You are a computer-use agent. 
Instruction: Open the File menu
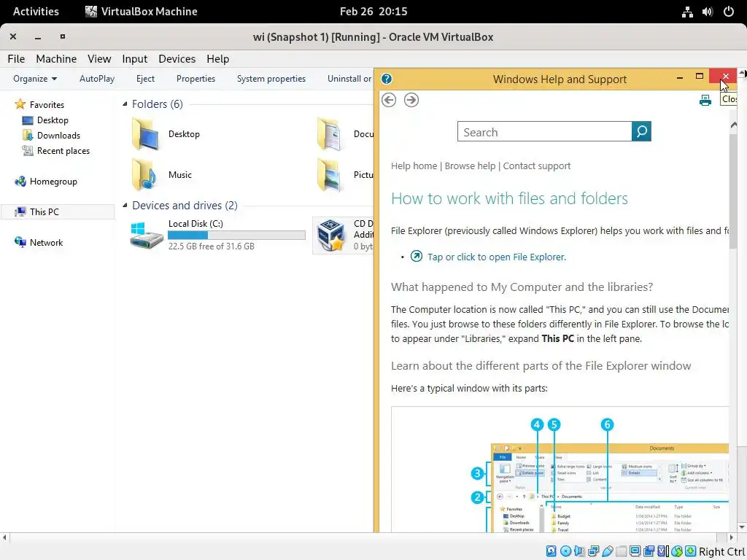[x=16, y=58]
